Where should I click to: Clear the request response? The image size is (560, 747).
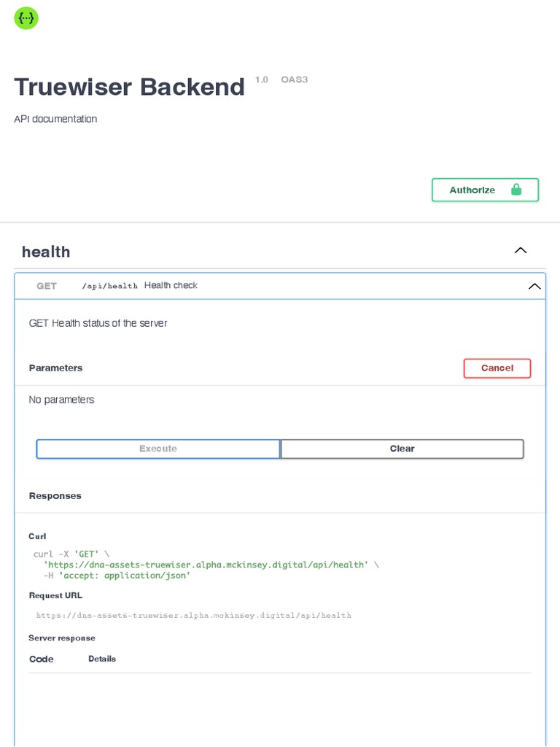(402, 449)
